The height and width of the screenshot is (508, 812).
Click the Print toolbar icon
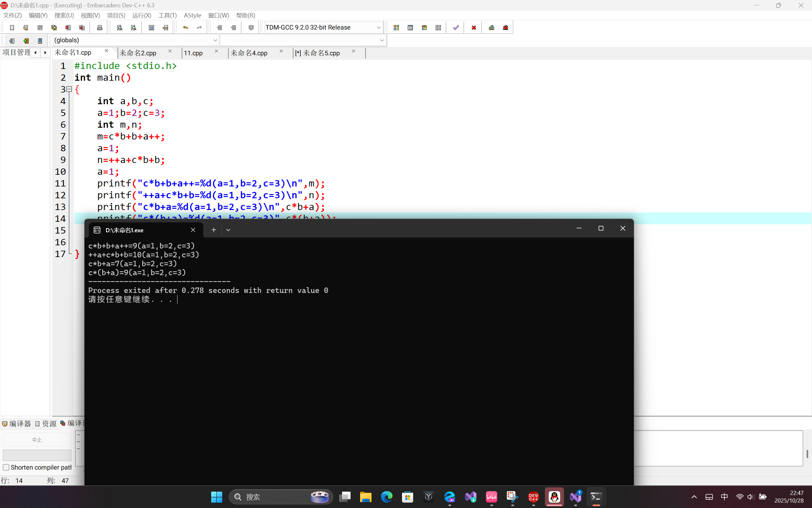pyautogui.click(x=99, y=28)
